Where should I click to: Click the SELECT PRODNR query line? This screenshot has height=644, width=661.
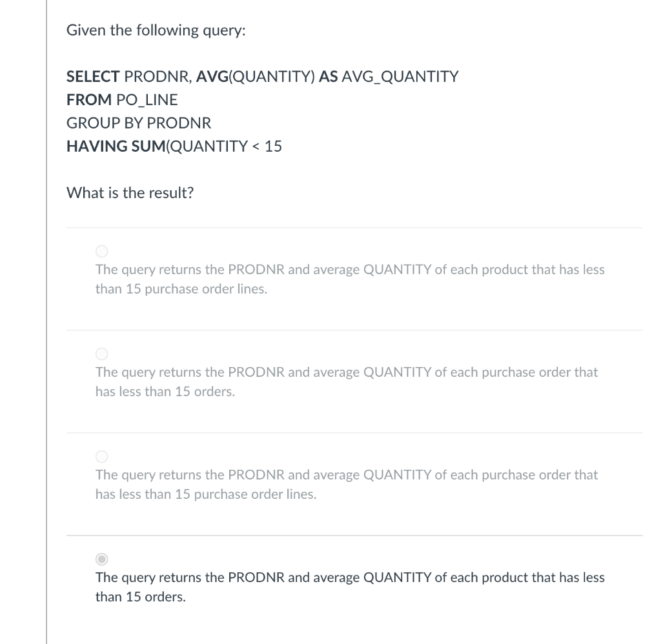tap(261, 76)
